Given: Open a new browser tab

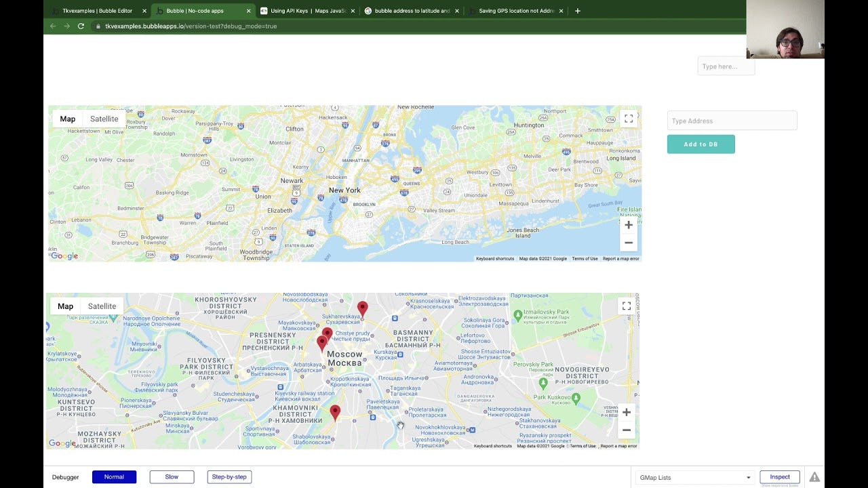Looking at the screenshot, I should [578, 11].
